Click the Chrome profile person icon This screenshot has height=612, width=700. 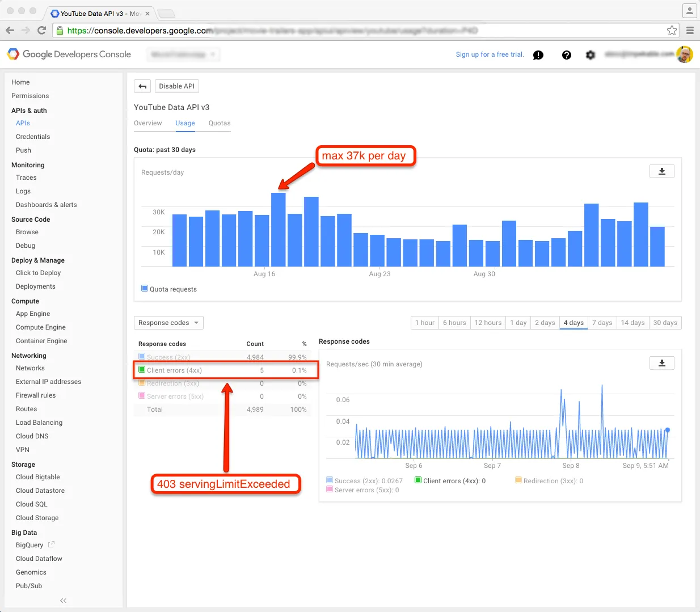click(x=689, y=11)
